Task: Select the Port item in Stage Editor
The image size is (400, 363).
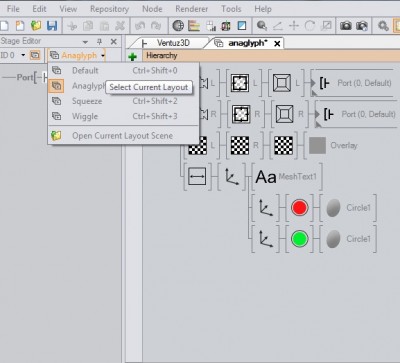Action: click(x=25, y=77)
